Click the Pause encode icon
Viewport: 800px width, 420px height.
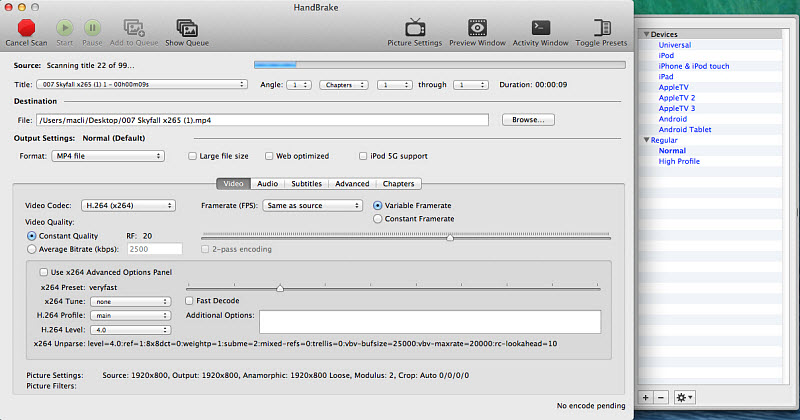92,28
